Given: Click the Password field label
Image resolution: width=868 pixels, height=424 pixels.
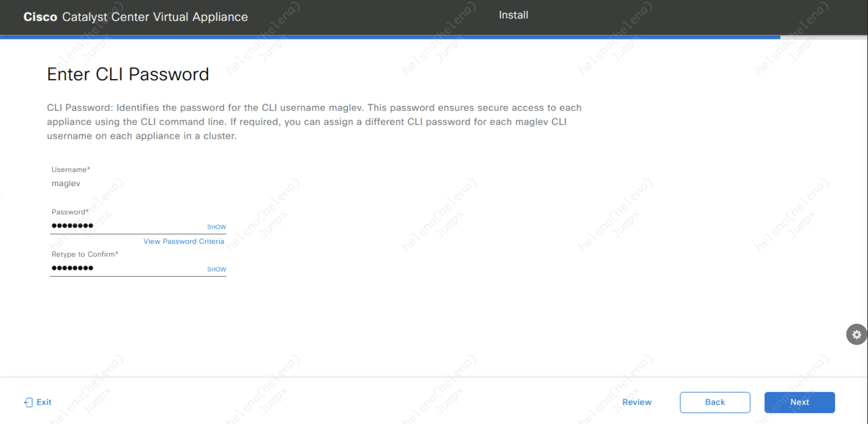Looking at the screenshot, I should coord(68,212).
